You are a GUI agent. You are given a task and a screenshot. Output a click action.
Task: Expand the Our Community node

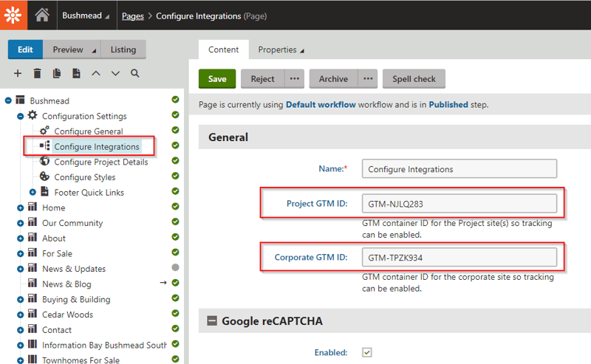pyautogui.click(x=21, y=223)
